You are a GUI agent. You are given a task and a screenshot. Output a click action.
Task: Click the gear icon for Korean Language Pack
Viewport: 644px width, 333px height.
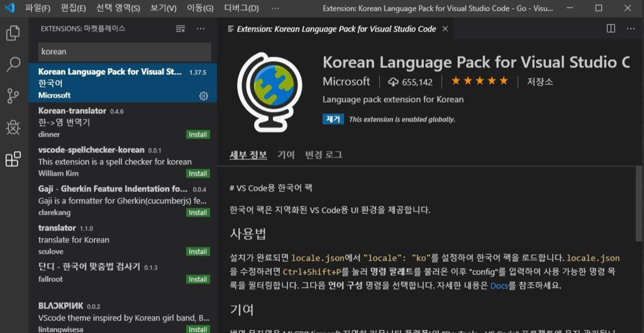pyautogui.click(x=204, y=96)
